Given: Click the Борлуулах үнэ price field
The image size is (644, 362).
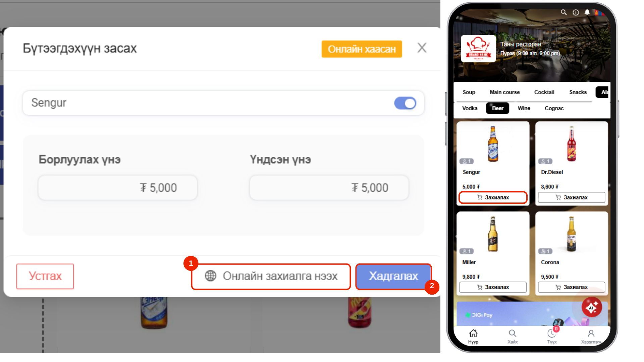Looking at the screenshot, I should (118, 188).
